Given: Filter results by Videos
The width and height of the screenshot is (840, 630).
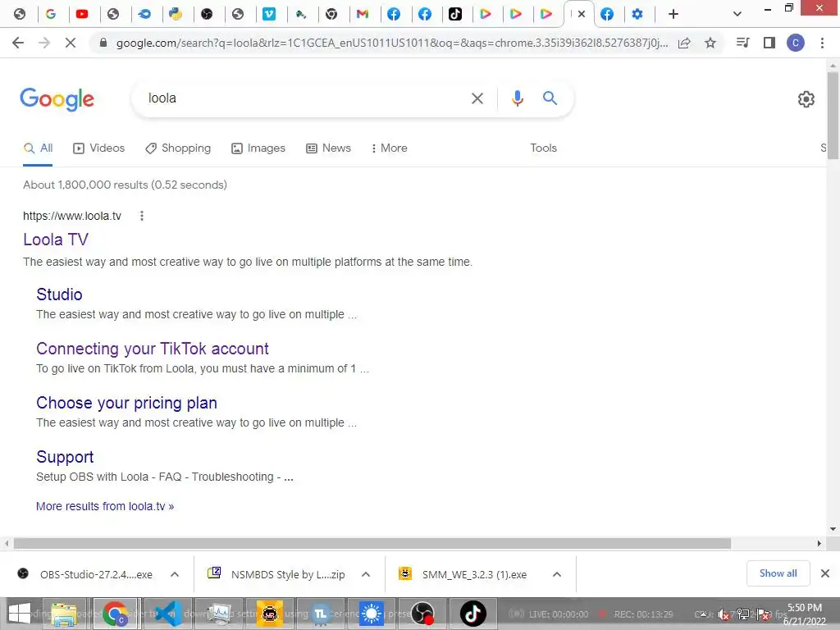Looking at the screenshot, I should [x=99, y=148].
